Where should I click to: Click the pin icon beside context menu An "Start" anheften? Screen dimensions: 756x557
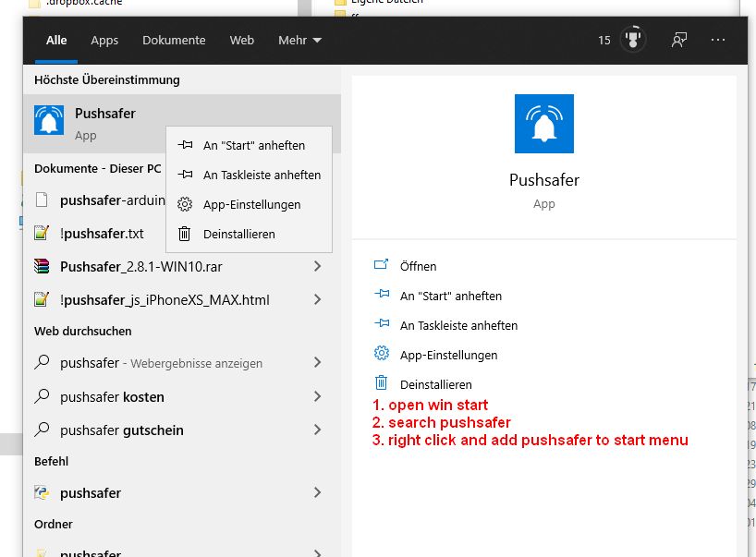185,144
